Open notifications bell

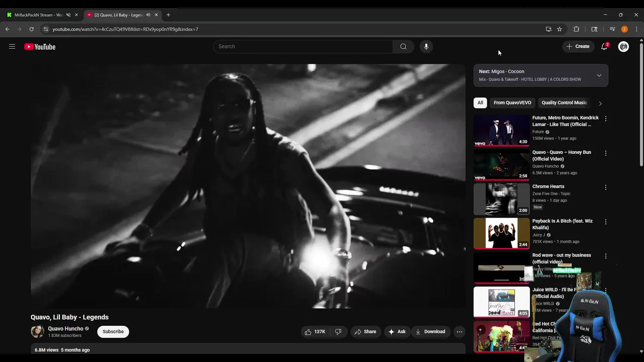point(604,47)
